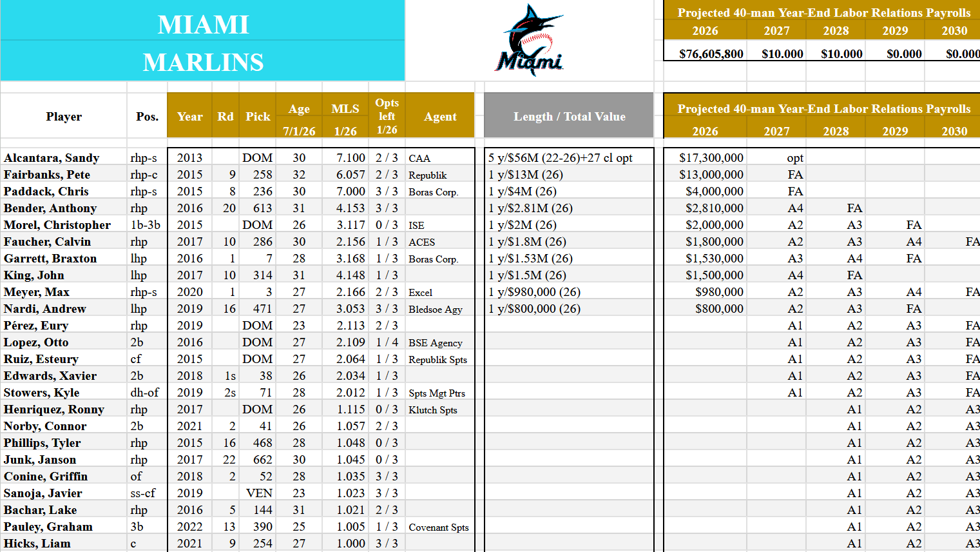Select the BSE Agency agent cell
This screenshot has height=552, width=980.
click(440, 342)
